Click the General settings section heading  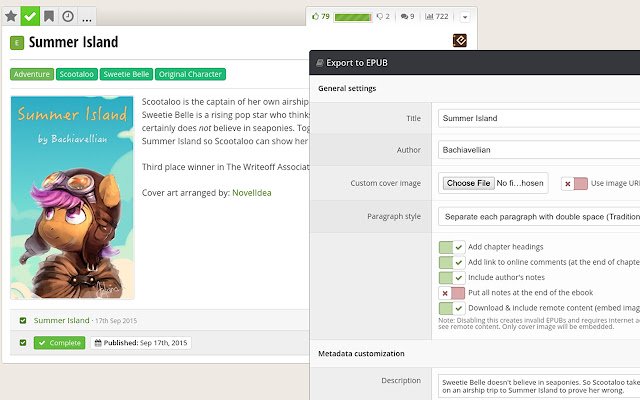coord(347,89)
